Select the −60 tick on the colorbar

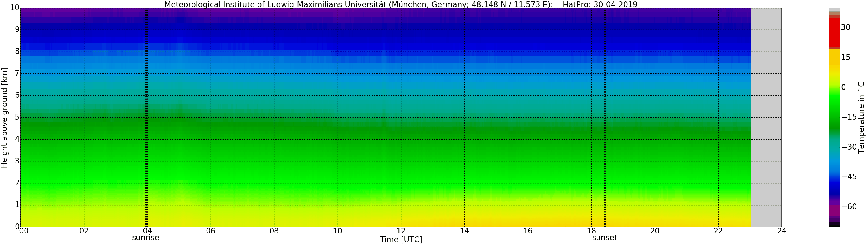[849, 207]
